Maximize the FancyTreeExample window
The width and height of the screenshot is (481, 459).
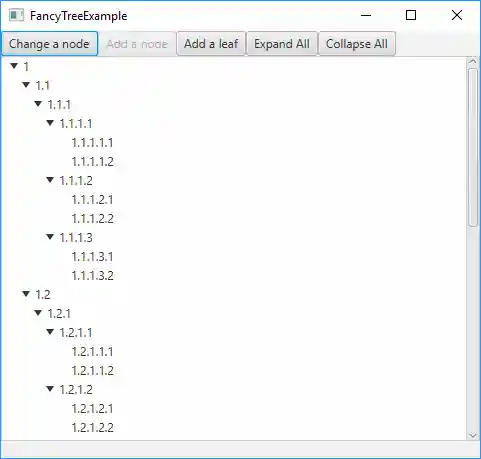pos(411,15)
